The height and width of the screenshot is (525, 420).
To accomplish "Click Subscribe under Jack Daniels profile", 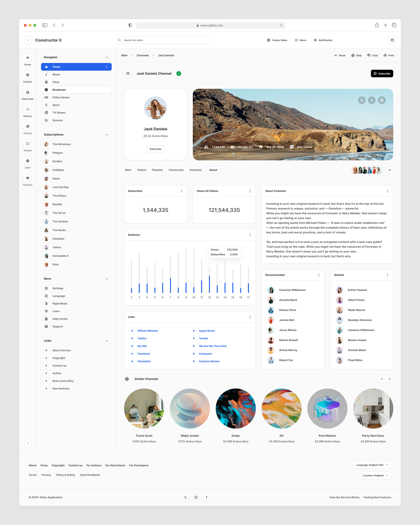I will [155, 149].
